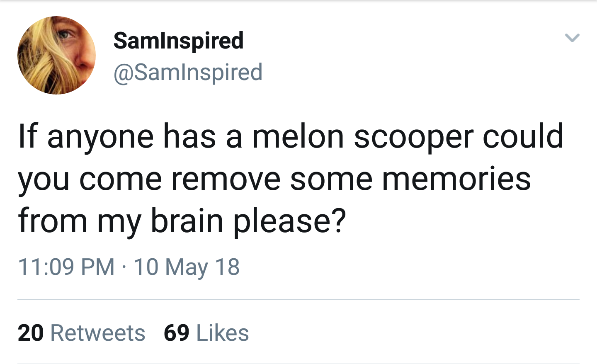Click the tweet's first line about melon scooper
The height and width of the screenshot is (364, 597).
coord(290,137)
